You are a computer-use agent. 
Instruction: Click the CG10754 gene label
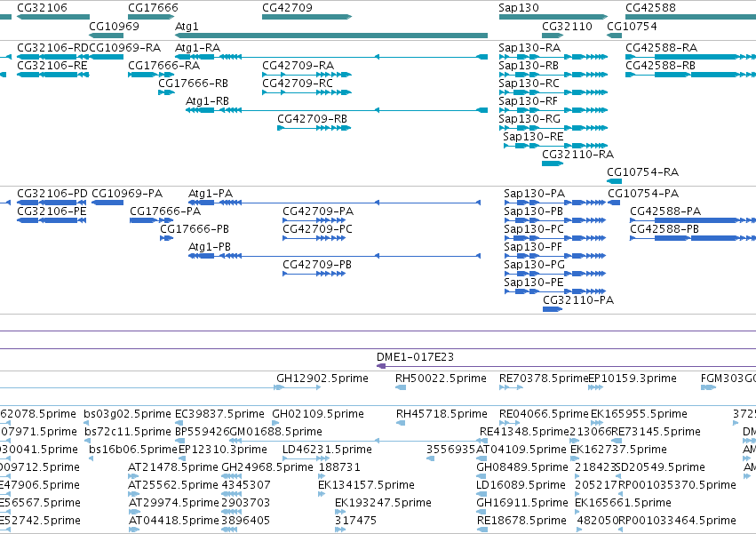632,26
